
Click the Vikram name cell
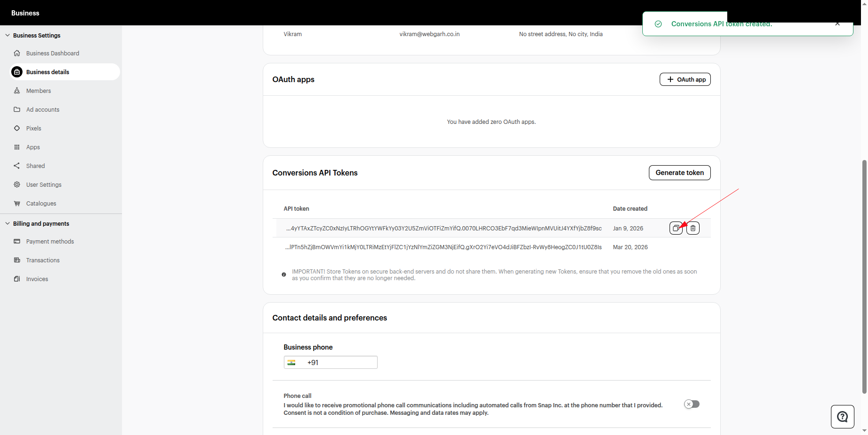click(293, 34)
